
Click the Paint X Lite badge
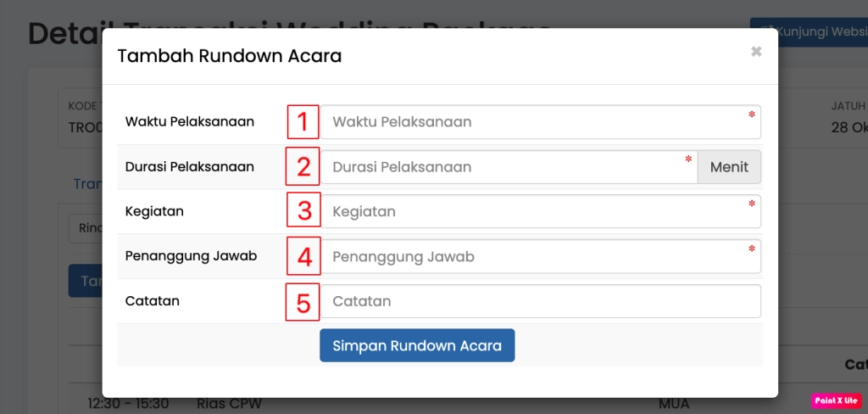(x=835, y=400)
